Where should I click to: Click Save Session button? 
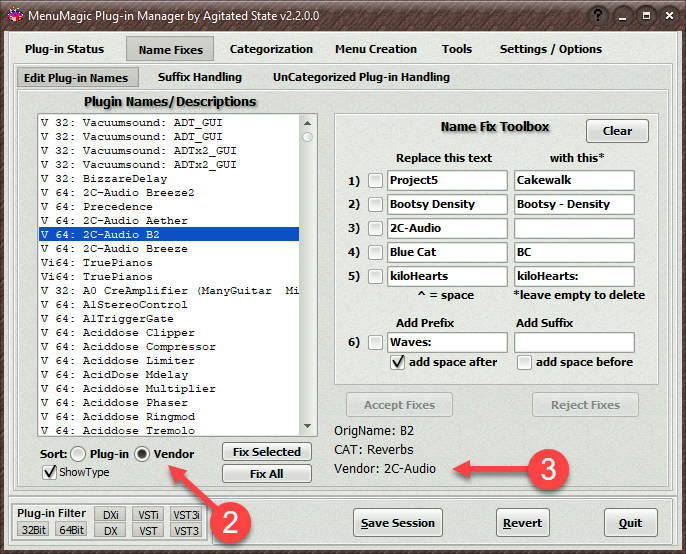tap(398, 522)
